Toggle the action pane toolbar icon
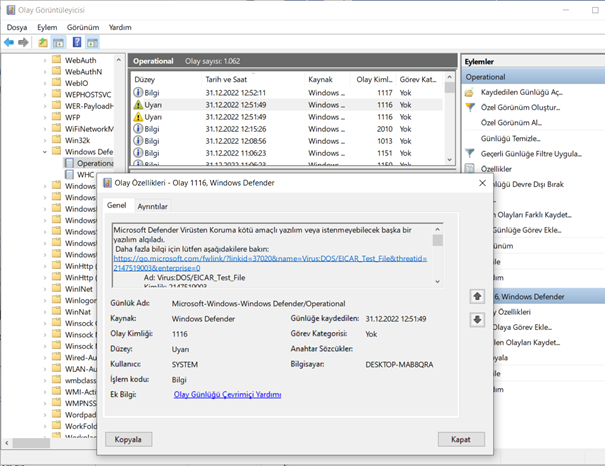The height and width of the screenshot is (466, 605). point(93,42)
